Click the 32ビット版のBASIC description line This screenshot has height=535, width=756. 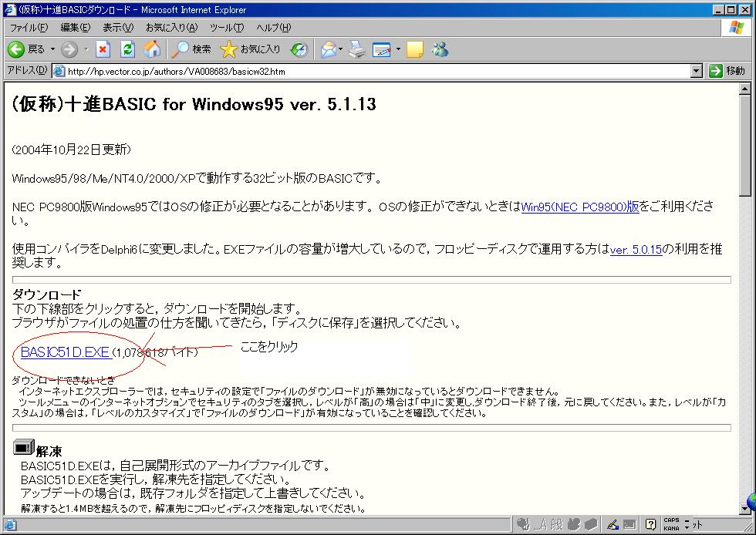click(197, 178)
